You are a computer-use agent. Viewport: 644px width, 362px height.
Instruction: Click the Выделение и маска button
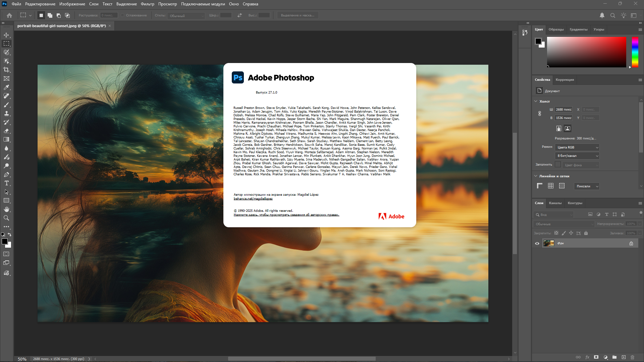(x=298, y=15)
